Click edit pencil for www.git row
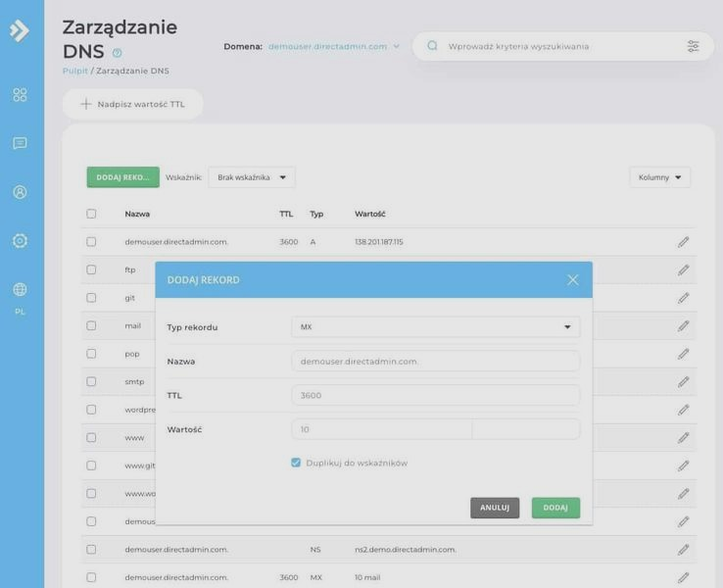This screenshot has height=588, width=723. coord(684,465)
